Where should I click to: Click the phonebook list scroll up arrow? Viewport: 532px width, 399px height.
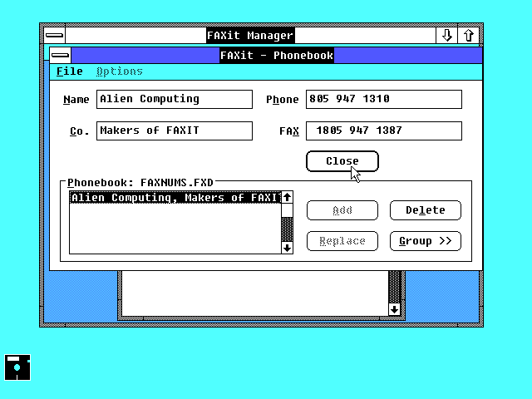287,197
